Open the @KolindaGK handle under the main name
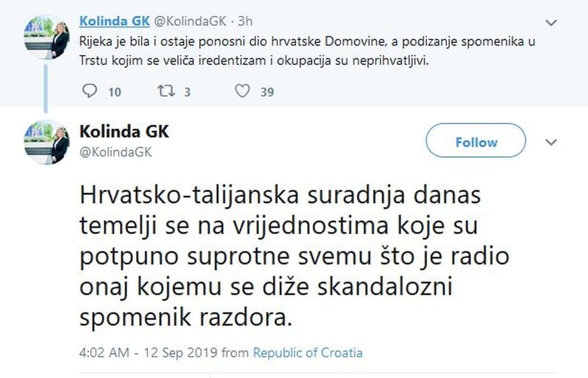 coord(116,153)
